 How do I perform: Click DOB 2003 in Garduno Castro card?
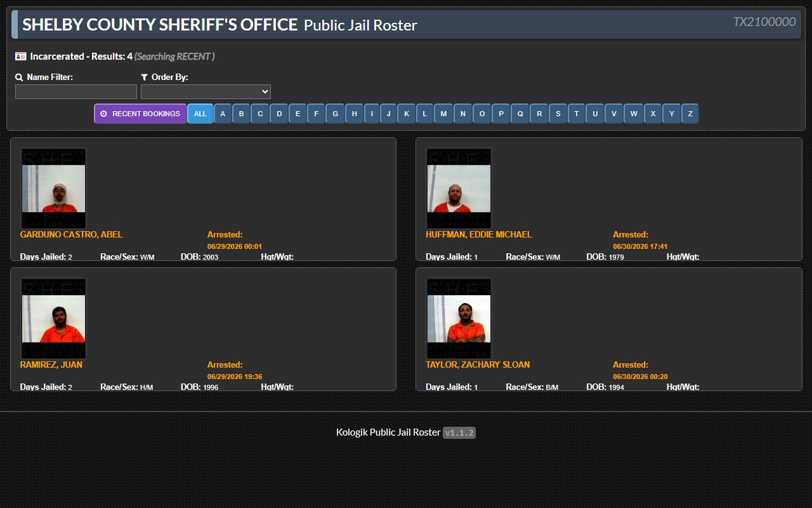click(199, 257)
